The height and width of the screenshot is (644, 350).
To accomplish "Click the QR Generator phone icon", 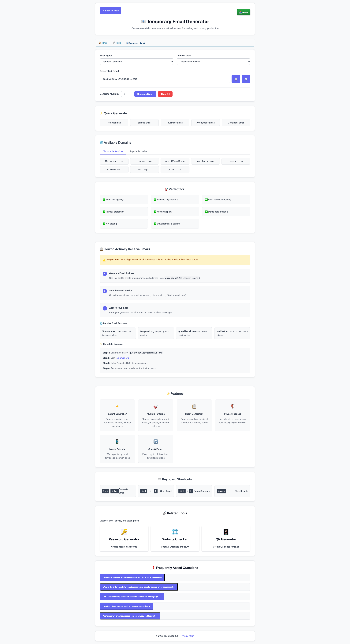I will (226, 532).
